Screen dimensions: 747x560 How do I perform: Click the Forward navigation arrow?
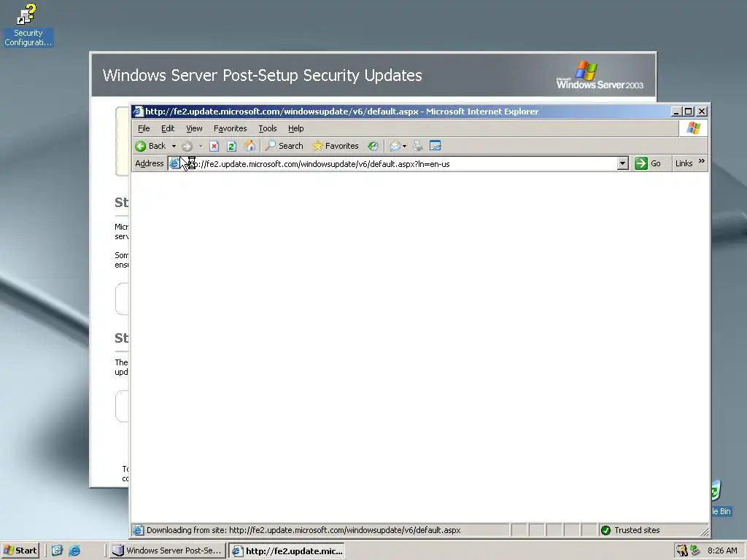point(187,146)
